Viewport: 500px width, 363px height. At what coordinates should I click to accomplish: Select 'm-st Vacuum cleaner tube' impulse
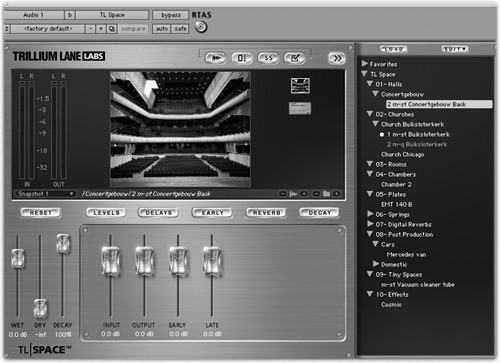418,284
